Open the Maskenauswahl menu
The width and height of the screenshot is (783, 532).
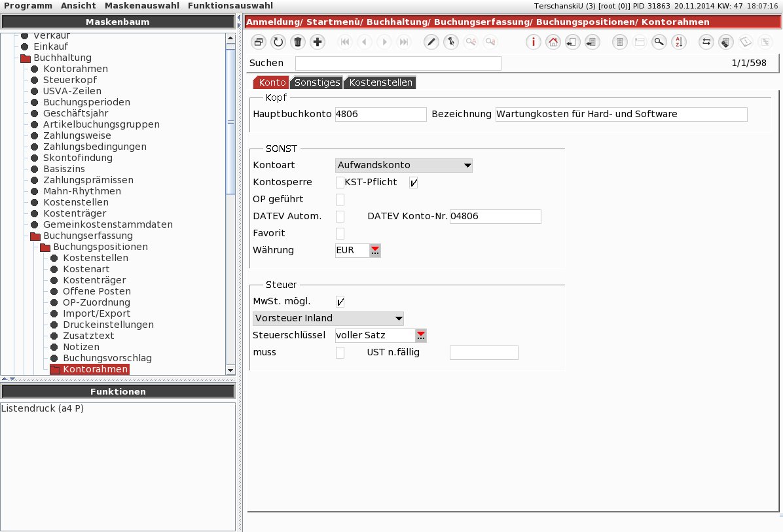click(142, 5)
